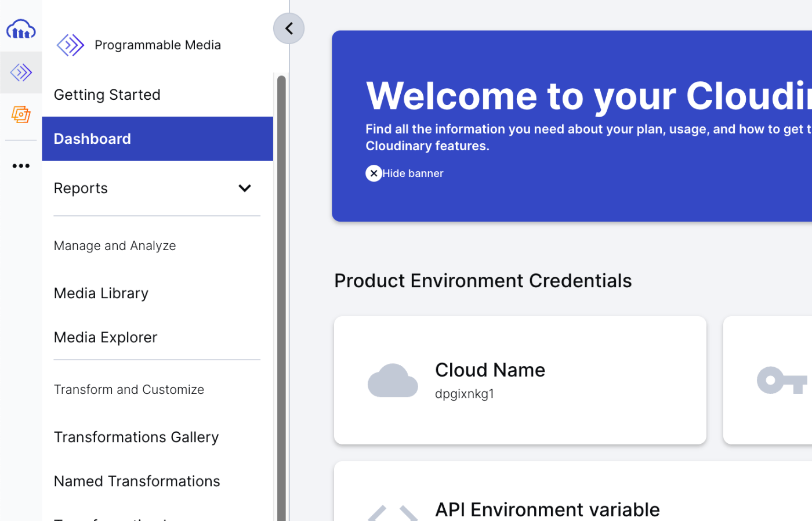812x521 pixels.
Task: Click the sidebar vertical scrollbar
Action: pos(281,298)
